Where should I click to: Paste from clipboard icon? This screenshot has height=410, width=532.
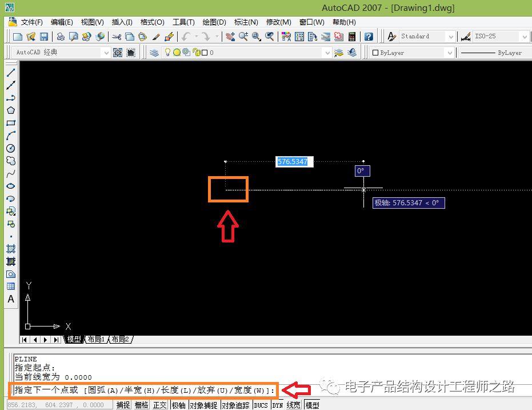142,37
